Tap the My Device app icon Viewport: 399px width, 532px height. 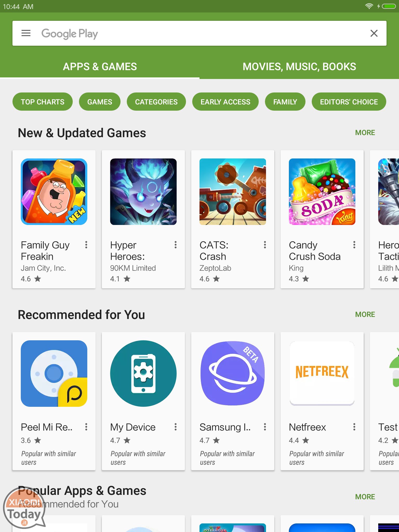pos(143,374)
